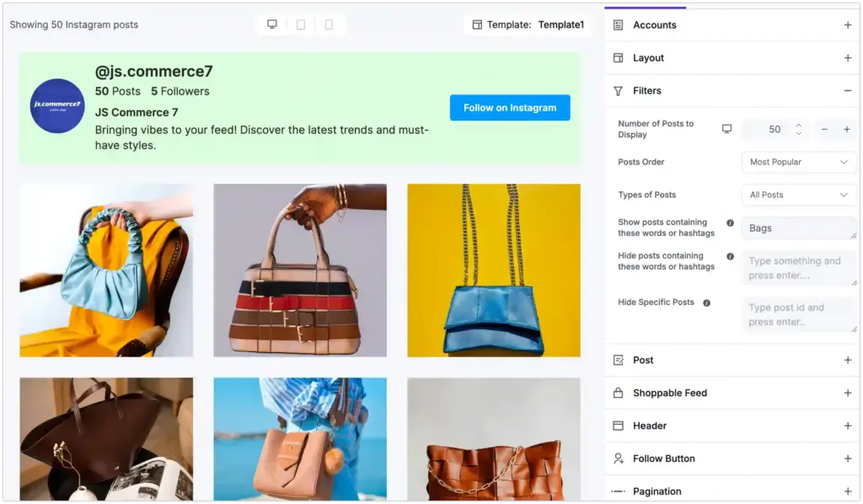Viewport: 863px width, 504px height.
Task: Switch to mobile preview mode
Action: (x=330, y=24)
